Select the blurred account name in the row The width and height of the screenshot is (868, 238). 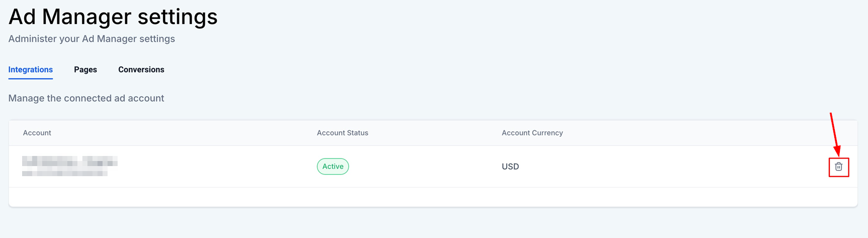[69, 162]
